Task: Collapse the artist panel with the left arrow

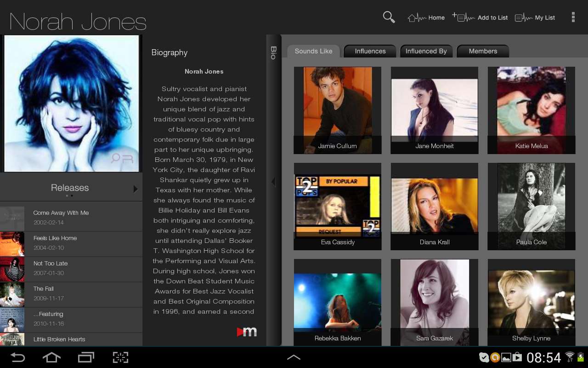Action: tap(274, 182)
